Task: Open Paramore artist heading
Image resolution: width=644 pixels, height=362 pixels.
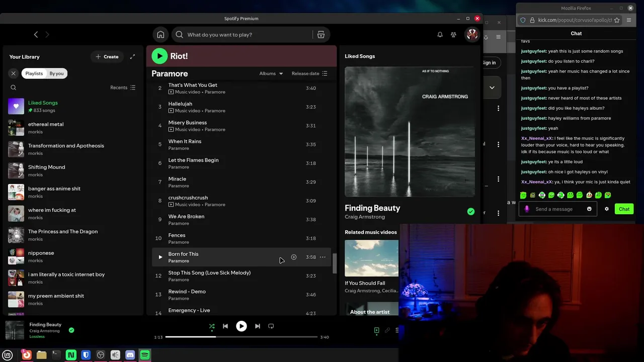Action: [x=170, y=74]
